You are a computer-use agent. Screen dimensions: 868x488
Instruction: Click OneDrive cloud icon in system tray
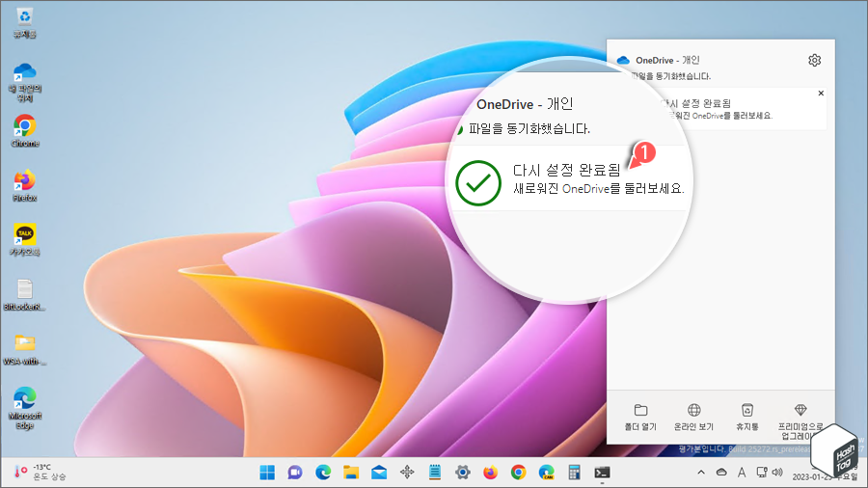[x=721, y=473]
